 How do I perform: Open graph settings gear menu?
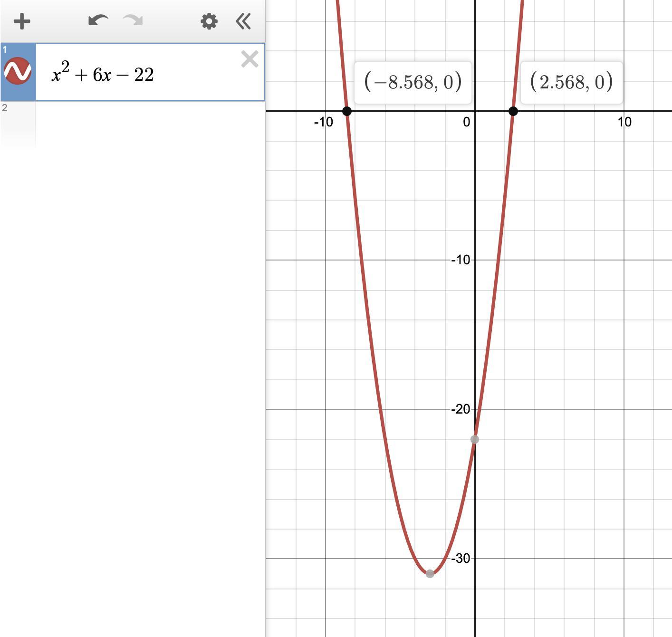click(x=209, y=21)
